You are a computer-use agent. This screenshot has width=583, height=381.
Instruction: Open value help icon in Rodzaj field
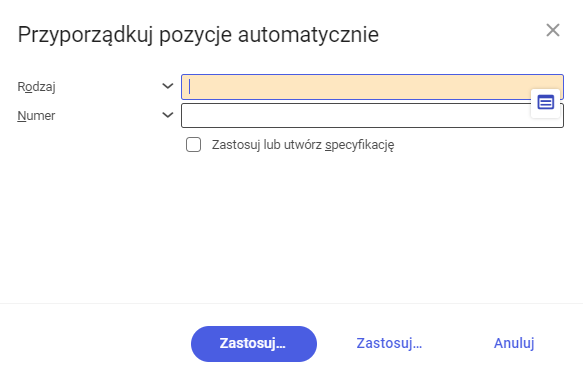tap(545, 102)
